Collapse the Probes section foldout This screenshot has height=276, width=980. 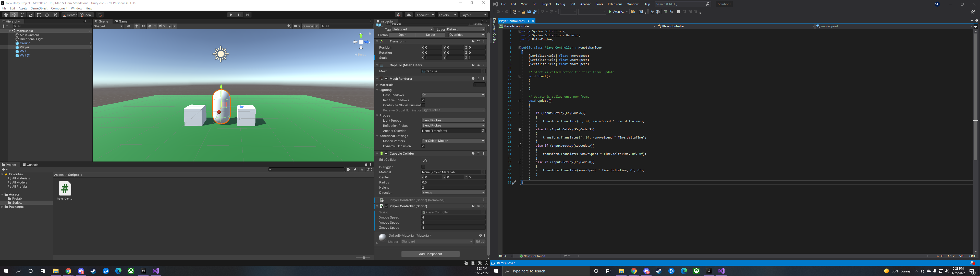click(377, 116)
